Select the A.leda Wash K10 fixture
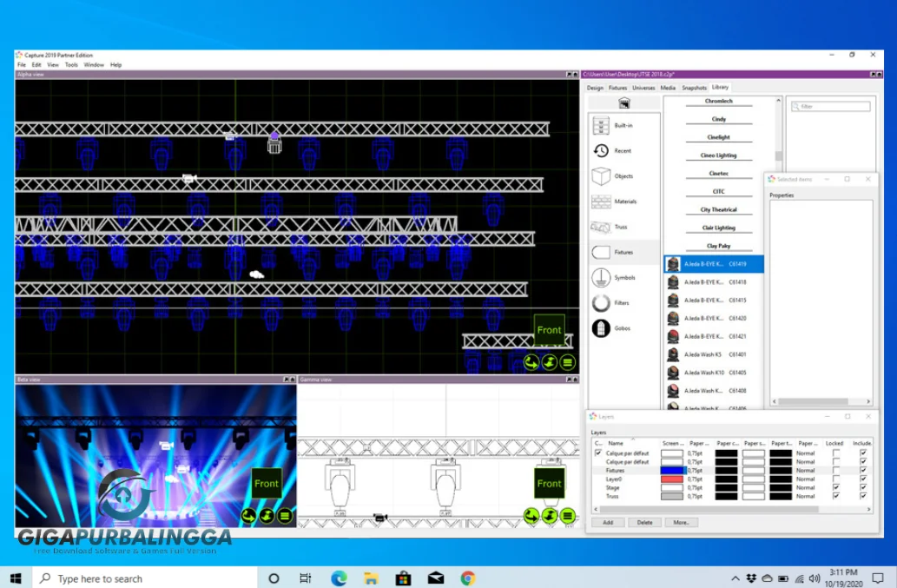The image size is (897, 588). pos(714,373)
